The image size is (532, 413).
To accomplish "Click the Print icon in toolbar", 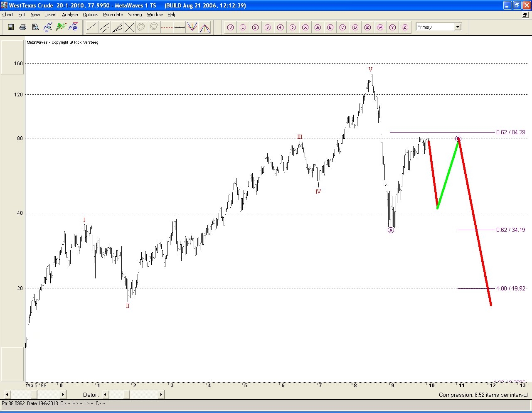I will point(23,27).
